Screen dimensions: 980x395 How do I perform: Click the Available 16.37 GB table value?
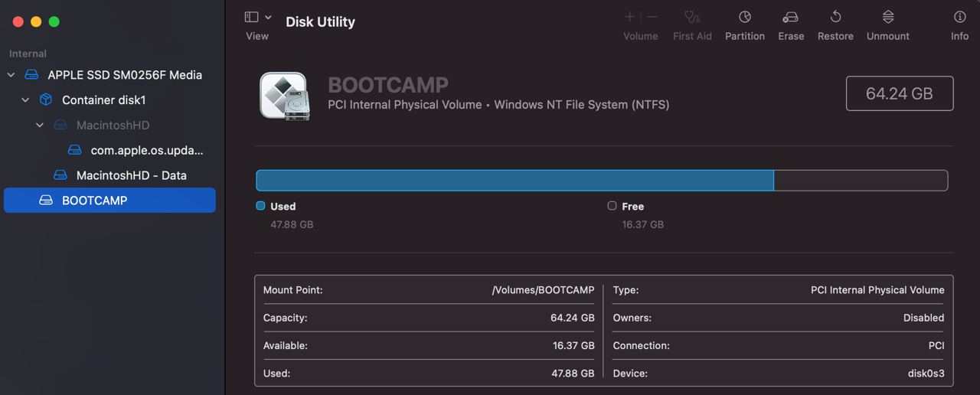click(573, 345)
